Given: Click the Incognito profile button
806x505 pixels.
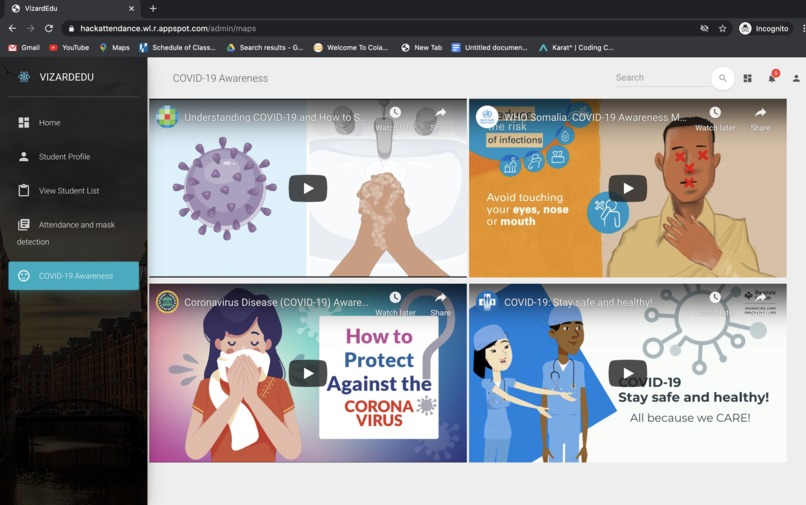Looking at the screenshot, I should click(763, 28).
